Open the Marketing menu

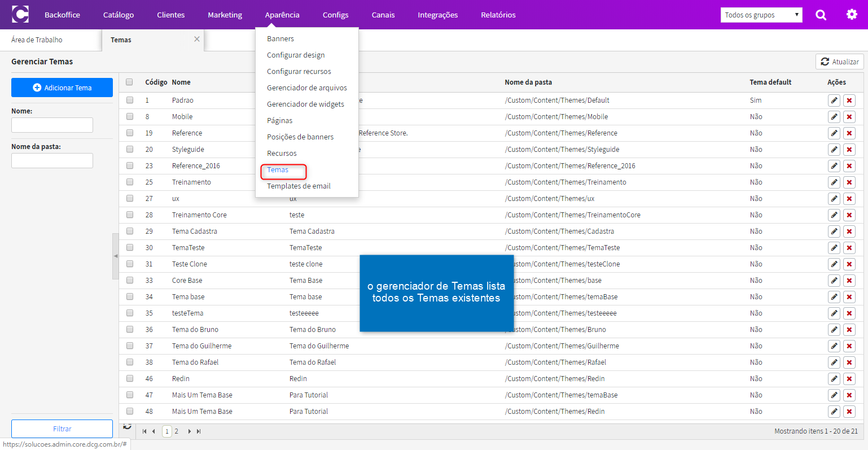pyautogui.click(x=225, y=15)
